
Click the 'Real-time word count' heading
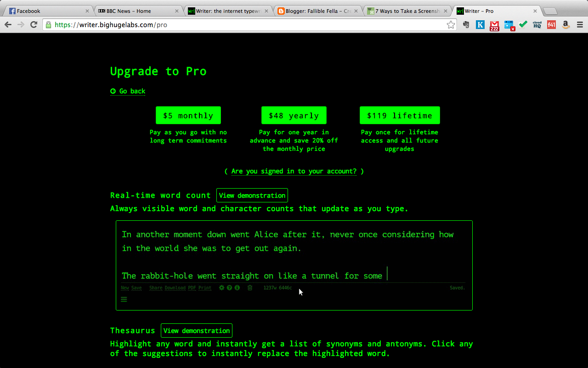point(160,195)
